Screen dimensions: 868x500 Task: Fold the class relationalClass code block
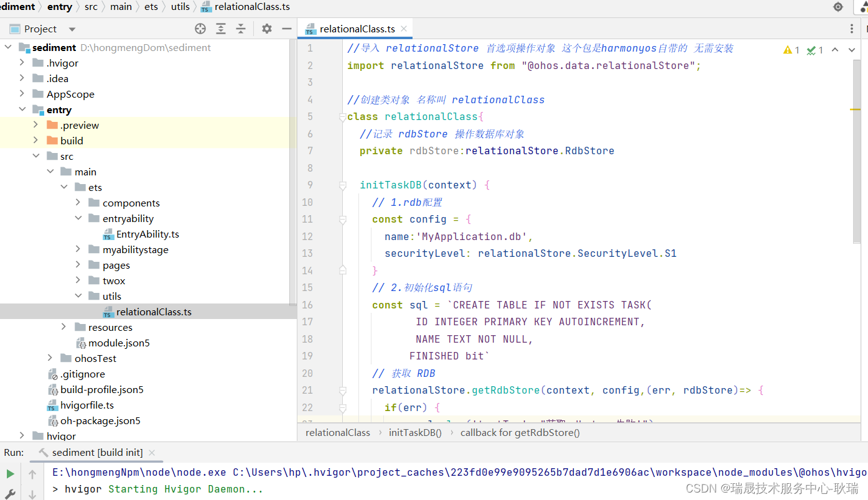pyautogui.click(x=342, y=117)
